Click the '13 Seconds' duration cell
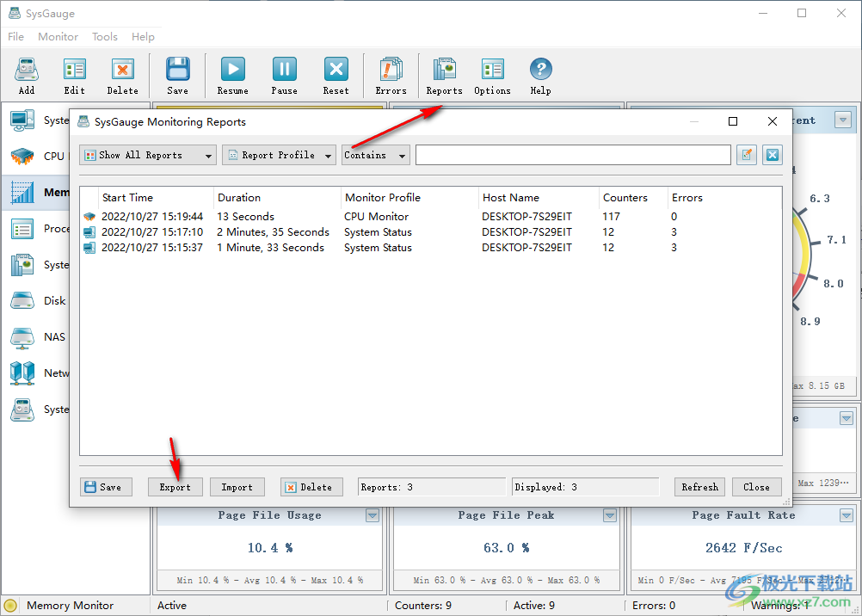 click(246, 217)
